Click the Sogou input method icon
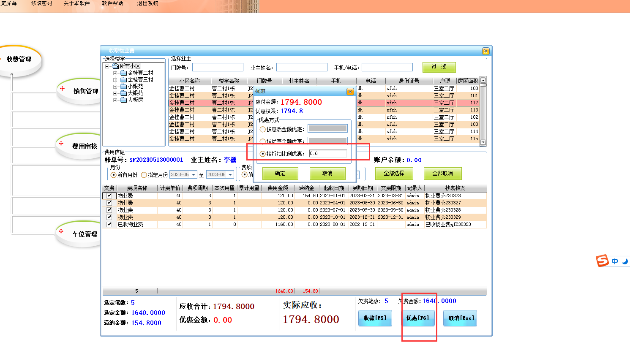The width and height of the screenshot is (630, 364). point(602,261)
